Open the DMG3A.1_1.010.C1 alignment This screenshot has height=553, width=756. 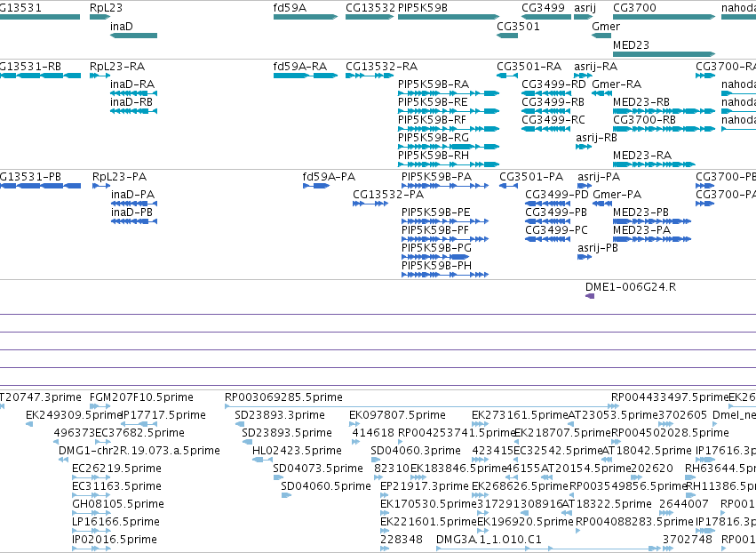tap(549, 549)
